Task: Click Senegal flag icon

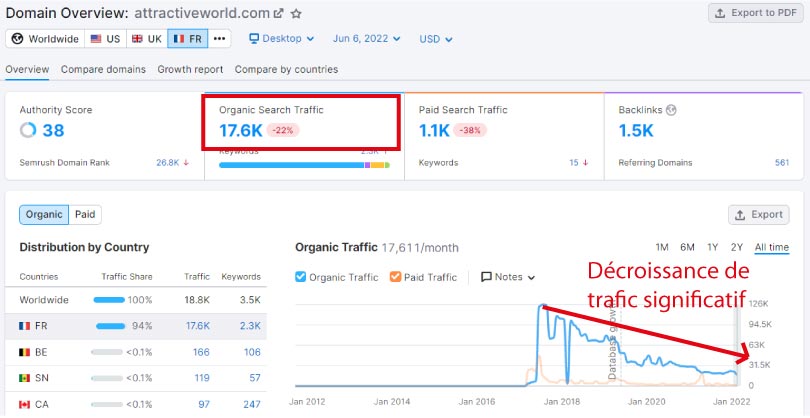Action: [x=24, y=378]
